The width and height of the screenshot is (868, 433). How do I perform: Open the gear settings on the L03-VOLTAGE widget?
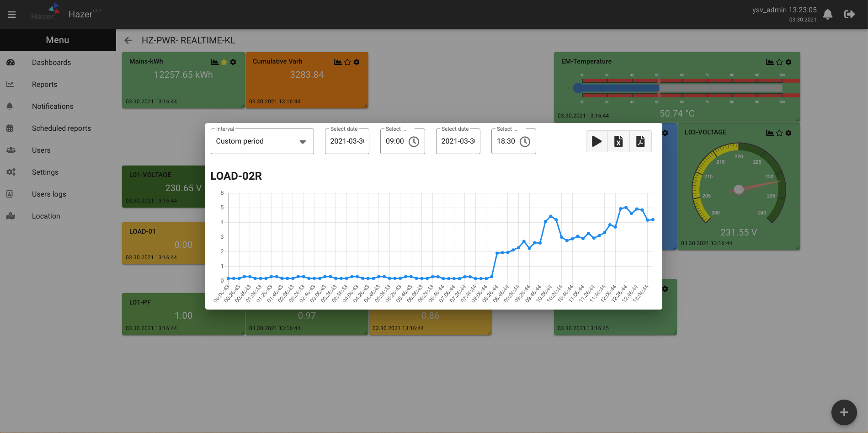click(788, 133)
